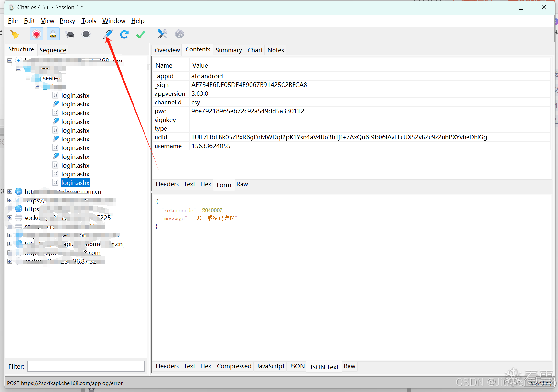Open settings with the gear icon
The width and height of the screenshot is (558, 392).
pos(179,34)
